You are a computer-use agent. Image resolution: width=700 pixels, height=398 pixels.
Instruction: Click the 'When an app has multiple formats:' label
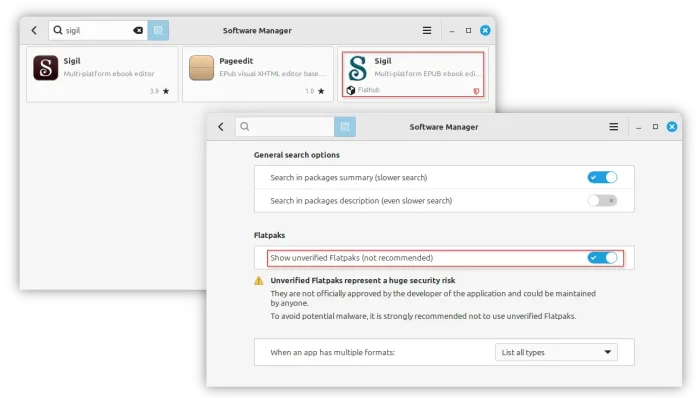pos(333,352)
